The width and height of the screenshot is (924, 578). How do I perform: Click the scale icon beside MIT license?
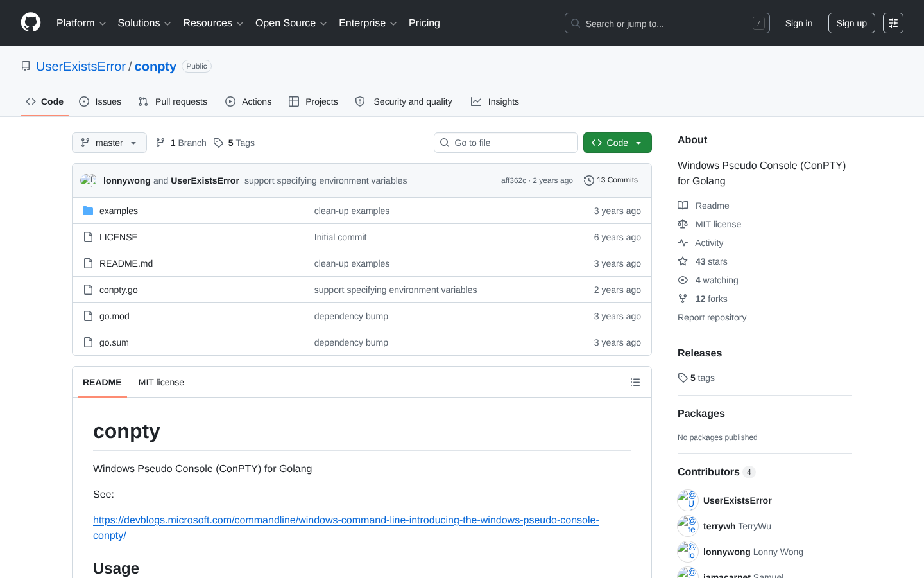683,224
